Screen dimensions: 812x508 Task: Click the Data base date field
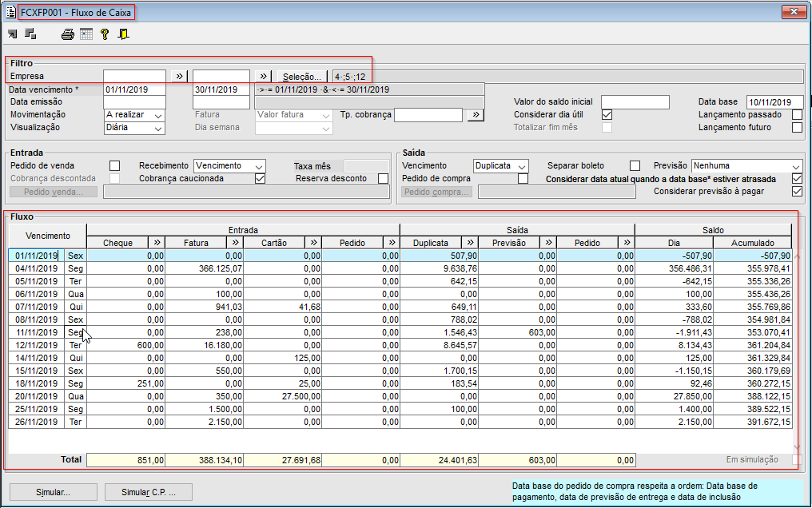pos(774,102)
